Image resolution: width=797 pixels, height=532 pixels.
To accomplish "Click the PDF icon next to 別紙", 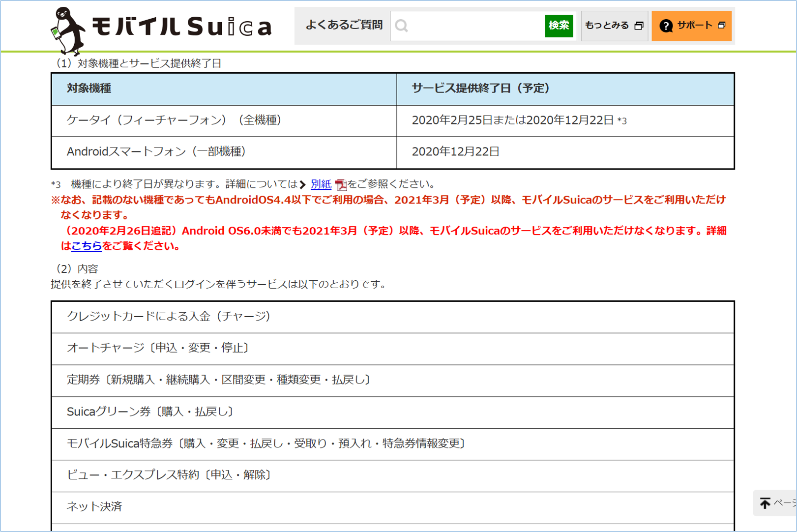I will [x=341, y=184].
